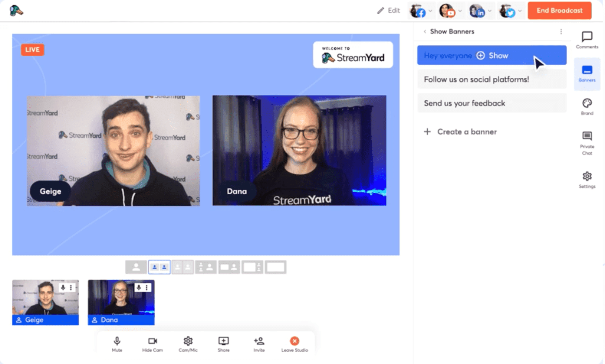Select the spotlight layout with small guest
The width and height of the screenshot is (605, 364).
[206, 267]
